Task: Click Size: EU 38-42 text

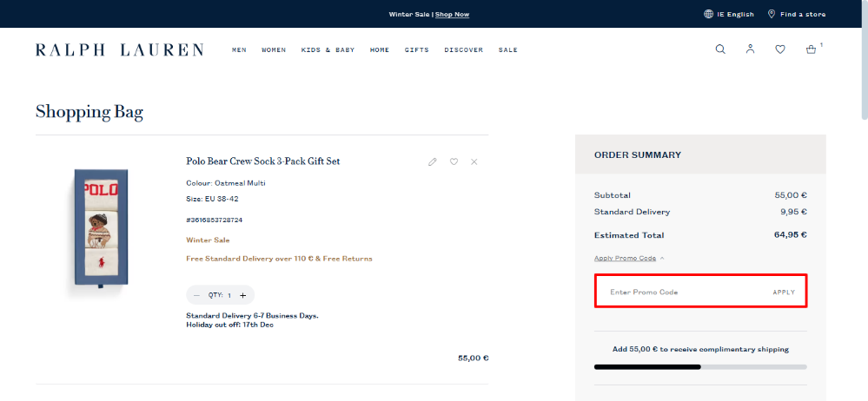Action: click(212, 199)
